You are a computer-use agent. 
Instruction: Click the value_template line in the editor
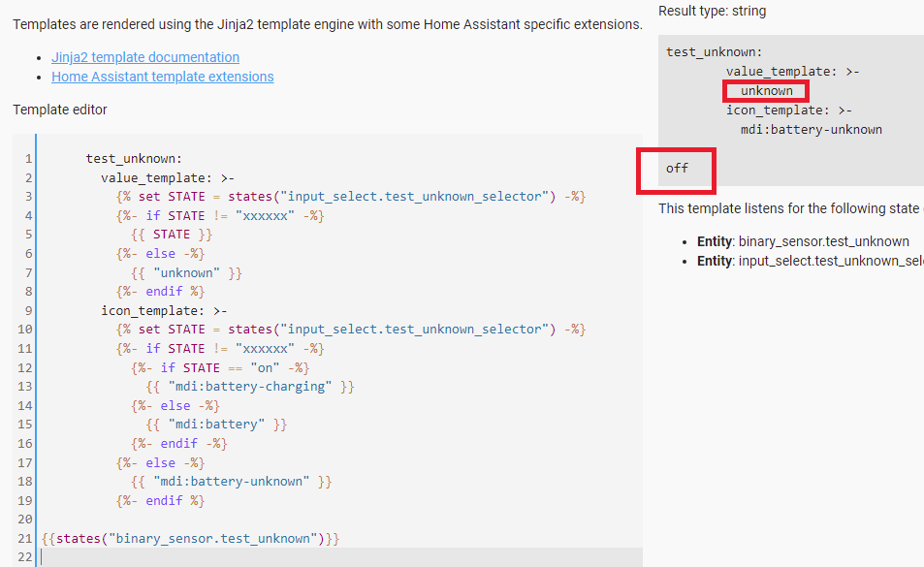[x=168, y=177]
